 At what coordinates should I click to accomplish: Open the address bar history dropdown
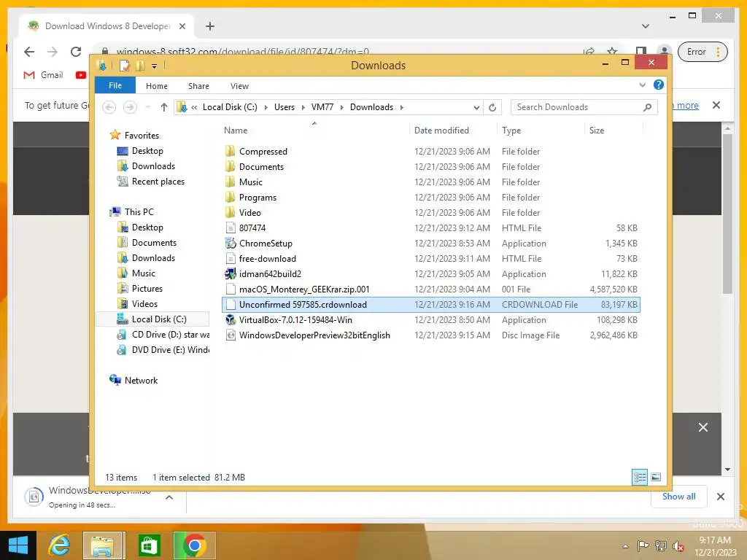click(x=476, y=108)
